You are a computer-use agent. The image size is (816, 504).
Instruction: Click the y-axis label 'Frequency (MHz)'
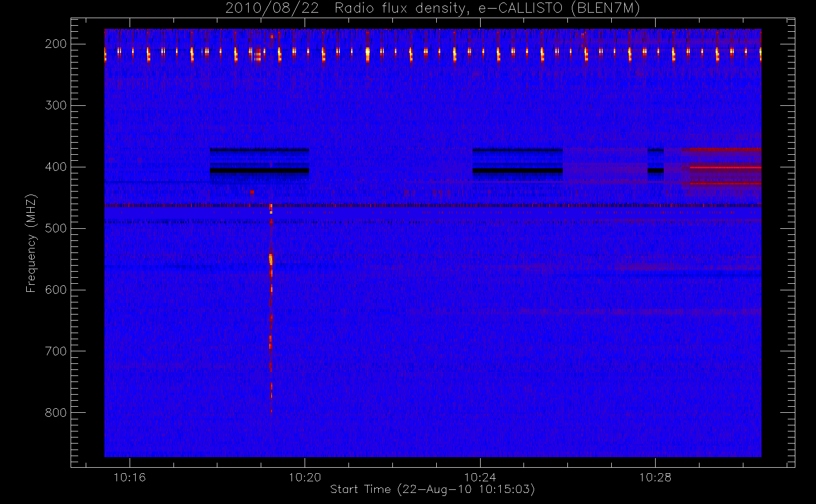click(31, 243)
